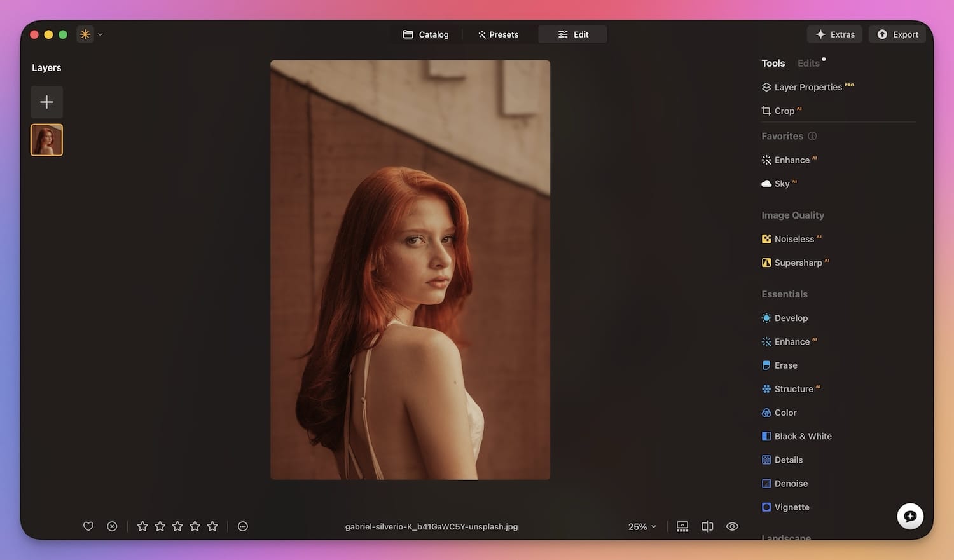954x560 pixels.
Task: Open Enhance under Essentials
Action: tap(789, 341)
